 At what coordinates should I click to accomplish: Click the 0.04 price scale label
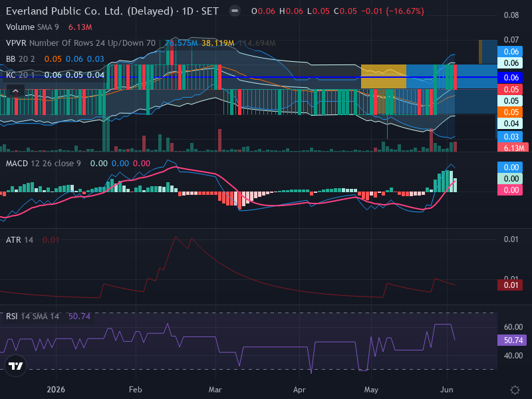[510, 124]
